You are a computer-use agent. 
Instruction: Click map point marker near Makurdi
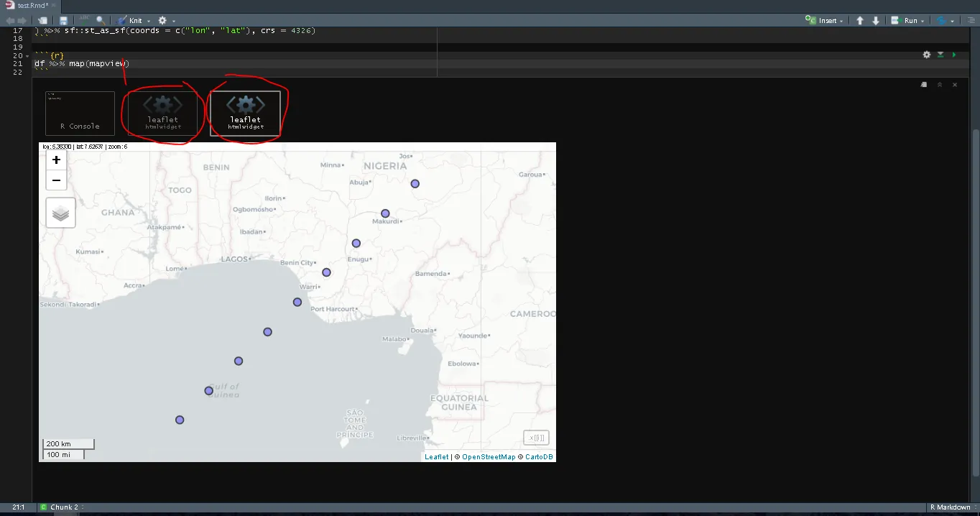(385, 213)
